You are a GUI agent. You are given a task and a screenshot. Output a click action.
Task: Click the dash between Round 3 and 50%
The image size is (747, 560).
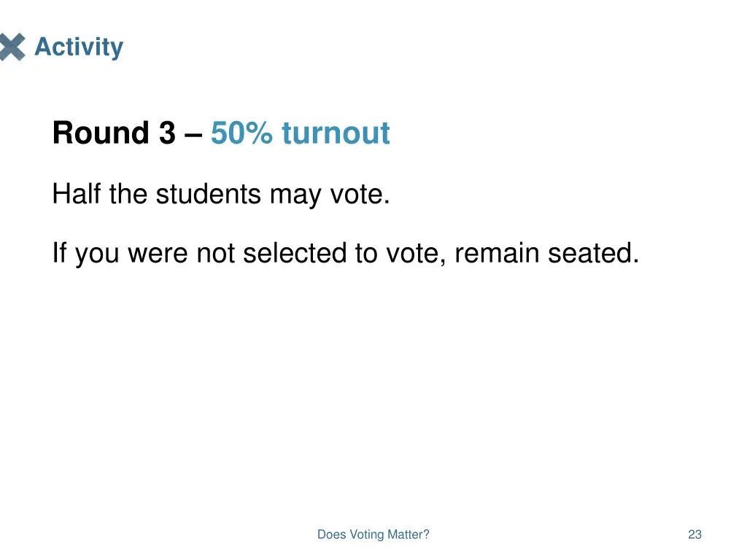point(193,135)
